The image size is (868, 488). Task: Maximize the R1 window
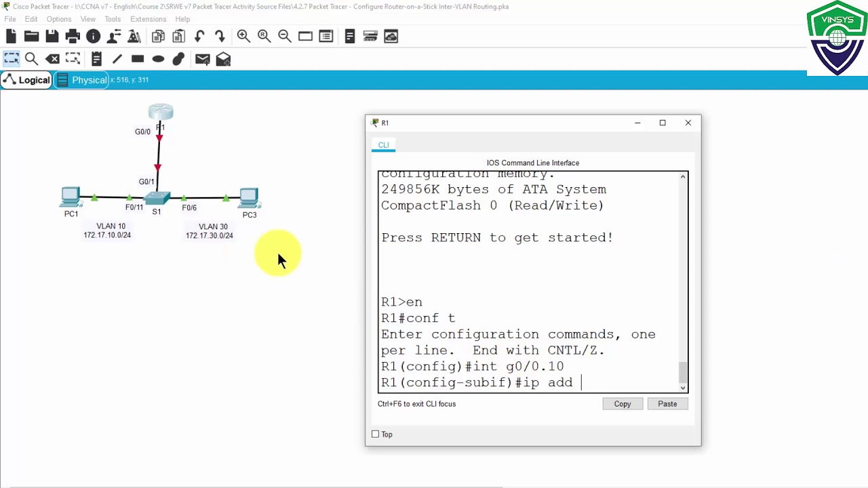(663, 123)
